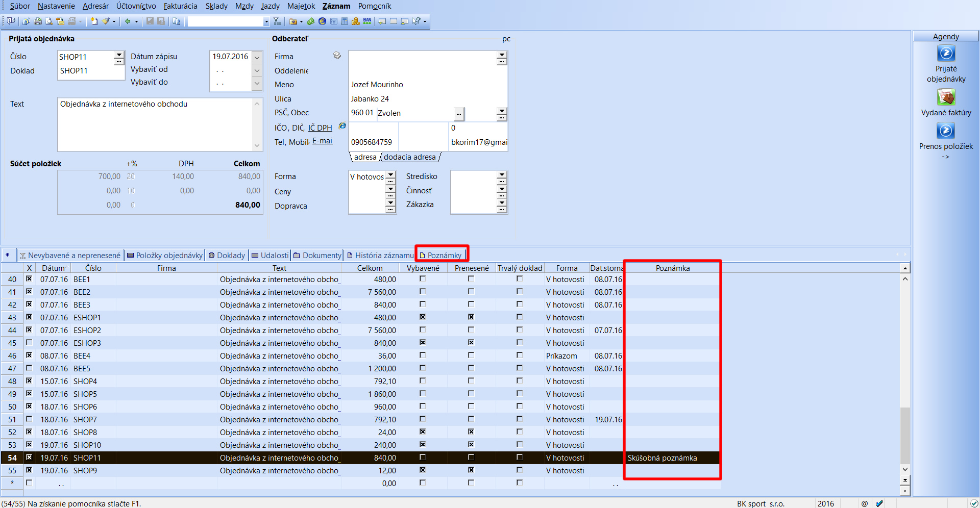This screenshot has width=980, height=508.
Task: Click the order table scrollbar down arrow
Action: pos(905,469)
